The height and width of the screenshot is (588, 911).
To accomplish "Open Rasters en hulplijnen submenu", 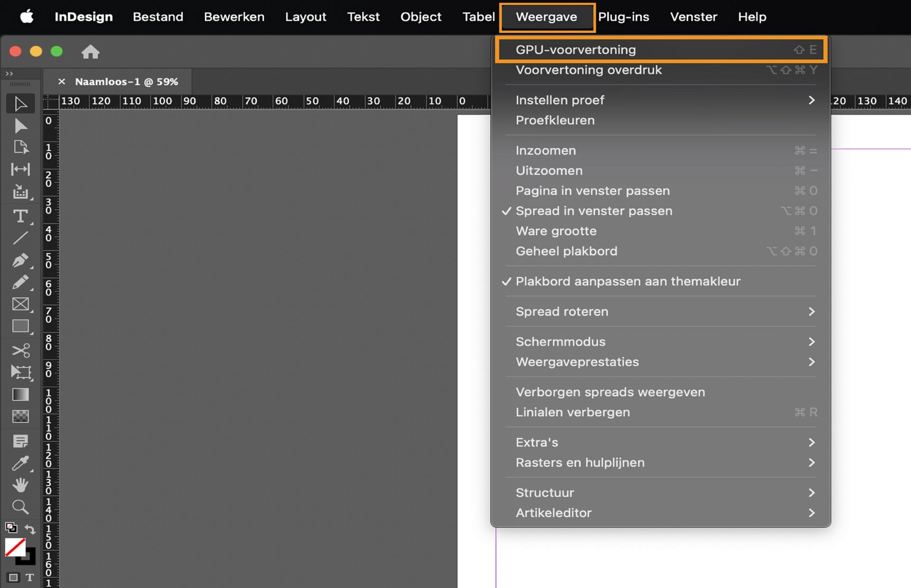I will click(580, 462).
